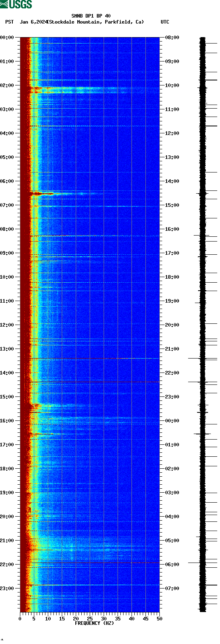Click the 23:00 UTC time label

[172, 397]
